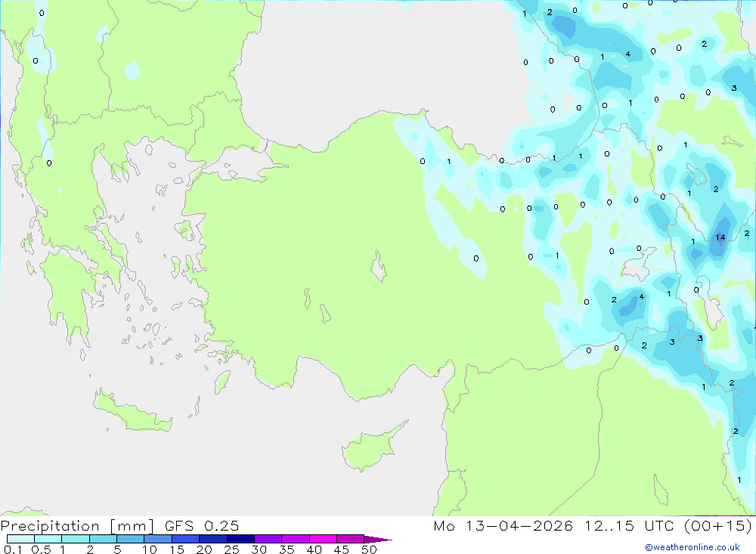Click the 0.1–0.5 mm legend color box
The height and width of the screenshot is (554, 756).
pyautogui.click(x=20, y=539)
